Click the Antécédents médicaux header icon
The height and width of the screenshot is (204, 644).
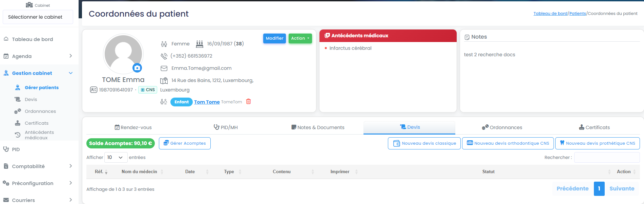(327, 36)
